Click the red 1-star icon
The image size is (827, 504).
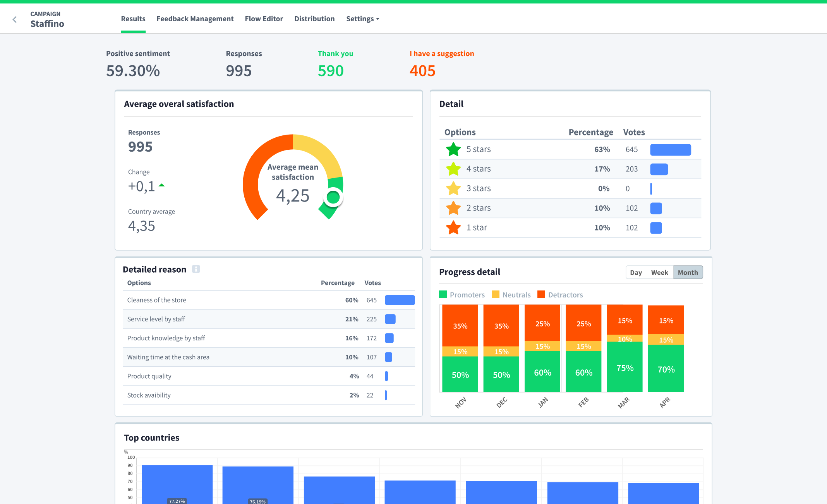coord(453,227)
